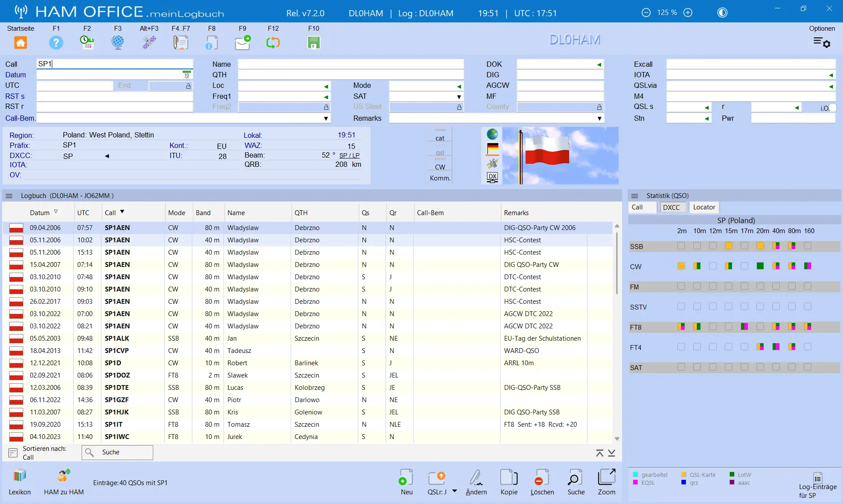
Task: Click the SP / LP beam link
Action: (349, 155)
